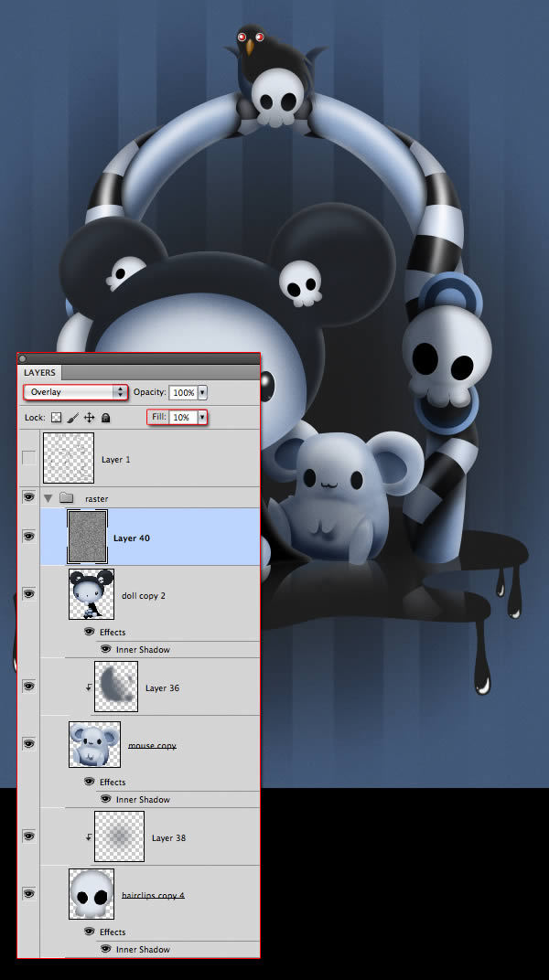This screenshot has height=980, width=549.
Task: Select the Layer 38 name
Action: (168, 838)
